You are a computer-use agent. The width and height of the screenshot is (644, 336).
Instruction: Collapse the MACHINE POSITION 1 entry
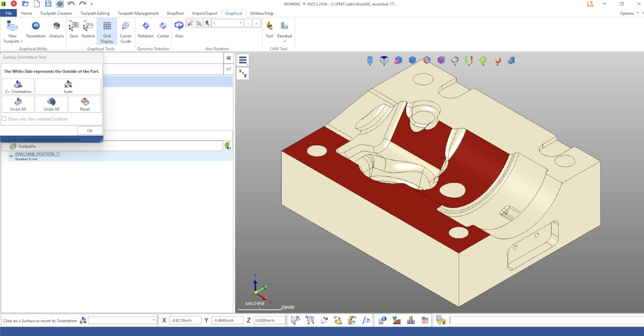point(11,156)
